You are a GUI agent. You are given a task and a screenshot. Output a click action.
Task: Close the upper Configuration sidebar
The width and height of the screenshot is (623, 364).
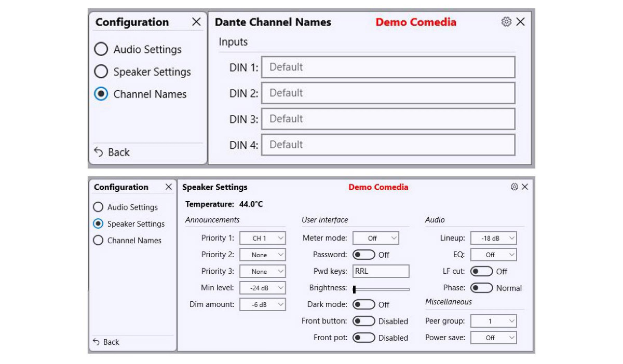click(x=196, y=22)
